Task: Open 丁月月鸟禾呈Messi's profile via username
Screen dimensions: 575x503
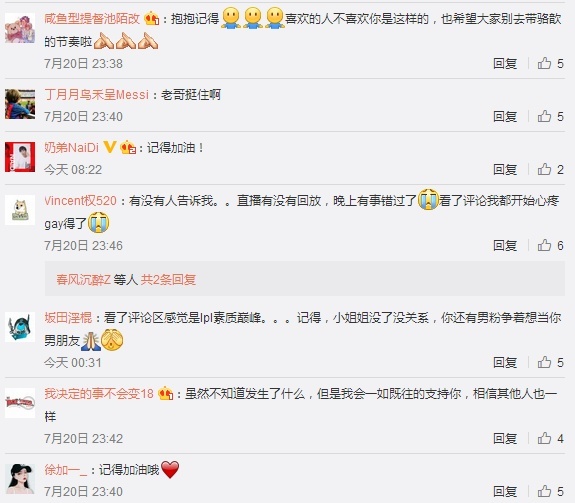Action: point(96,95)
